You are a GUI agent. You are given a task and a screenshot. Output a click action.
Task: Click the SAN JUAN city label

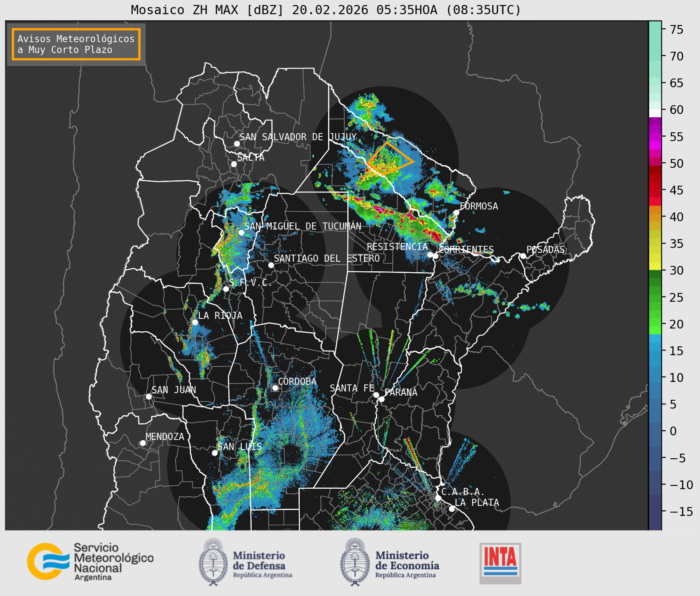[x=174, y=390]
